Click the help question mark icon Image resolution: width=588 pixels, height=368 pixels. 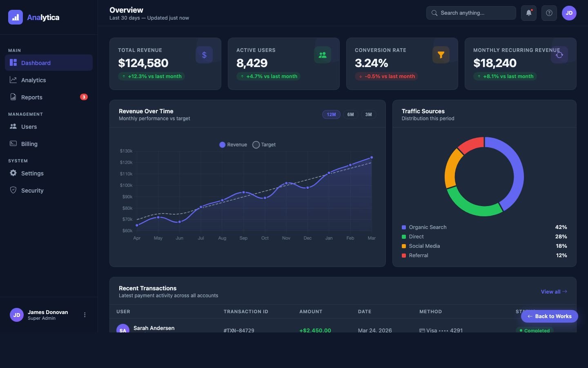[549, 13]
